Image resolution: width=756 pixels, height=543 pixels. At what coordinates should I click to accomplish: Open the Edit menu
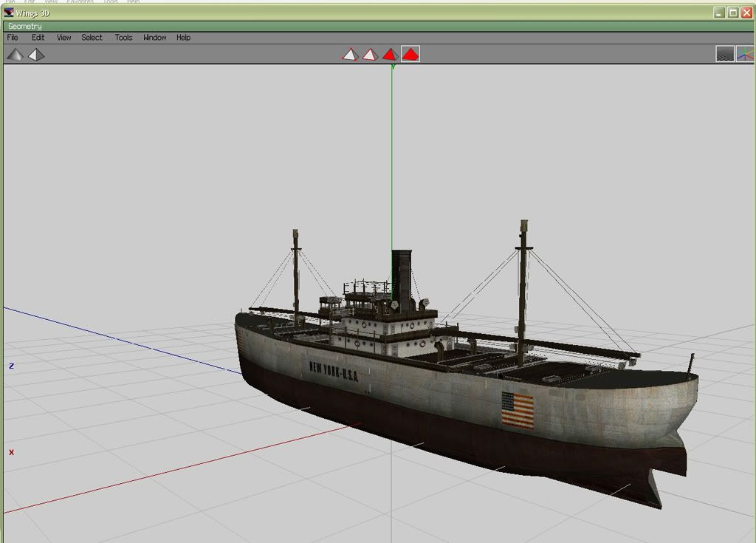38,38
